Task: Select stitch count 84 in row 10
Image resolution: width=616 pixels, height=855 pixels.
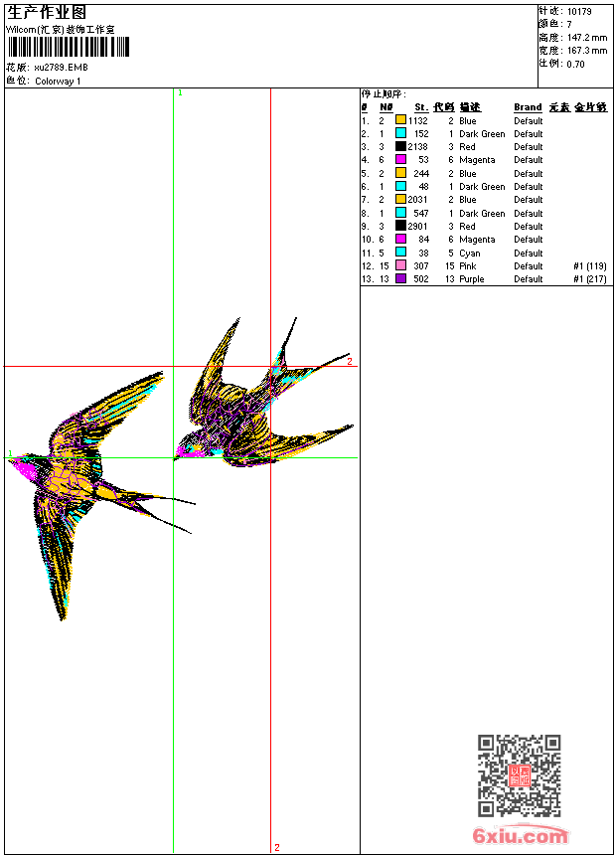Action: click(x=423, y=240)
